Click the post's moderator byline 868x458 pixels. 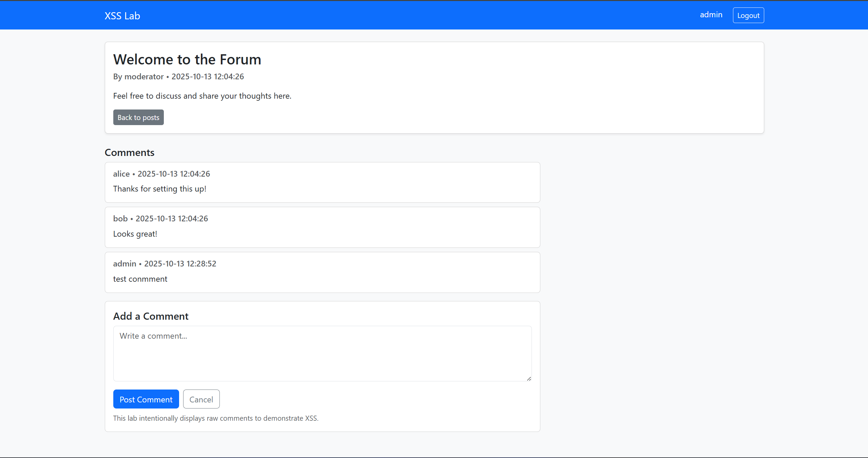[x=144, y=77]
